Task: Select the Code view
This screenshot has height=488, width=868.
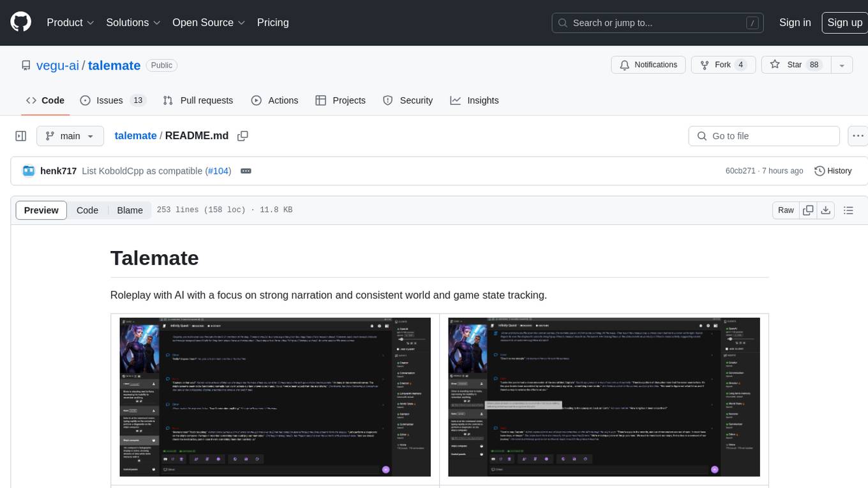Action: point(87,210)
